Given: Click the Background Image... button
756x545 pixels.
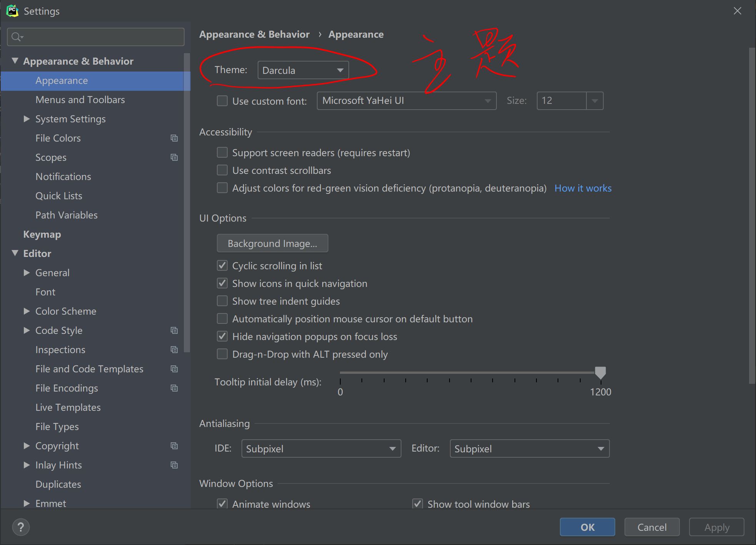Looking at the screenshot, I should (272, 243).
